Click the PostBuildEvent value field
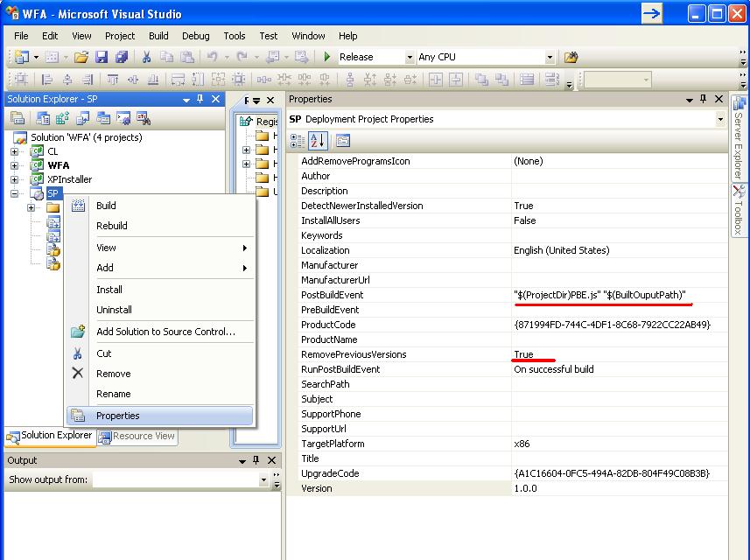This screenshot has width=750, height=560. (620, 295)
